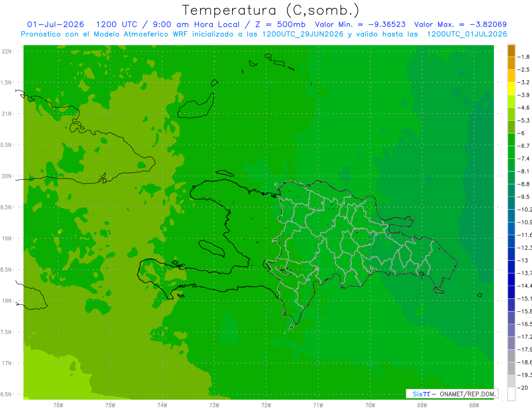The width and height of the screenshot is (532, 411).
Task: Click the '-18.6' colorbar label
Action: tap(524, 362)
